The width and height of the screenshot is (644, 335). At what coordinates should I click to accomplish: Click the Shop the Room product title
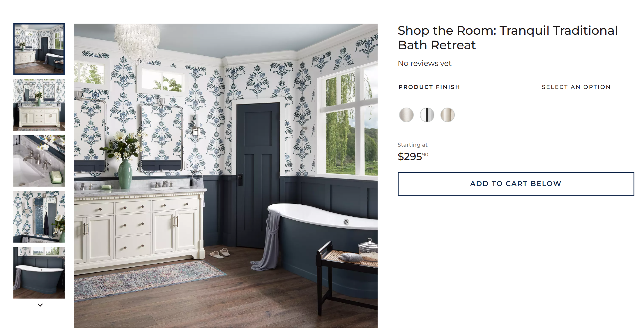507,38
